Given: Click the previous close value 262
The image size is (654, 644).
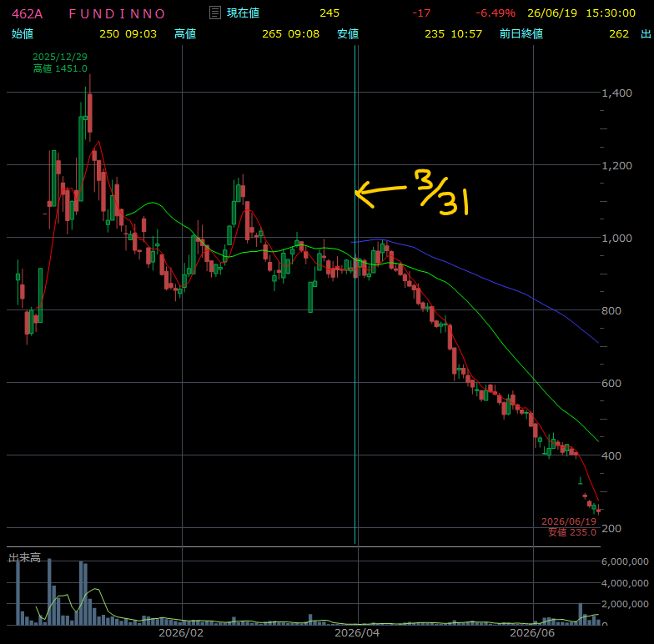Looking at the screenshot, I should (619, 33).
